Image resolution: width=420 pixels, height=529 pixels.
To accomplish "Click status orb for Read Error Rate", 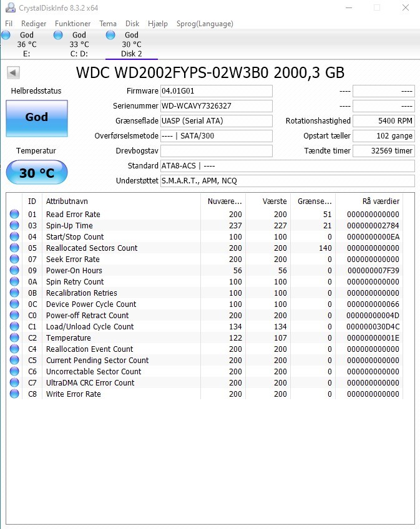I will click(14, 215).
